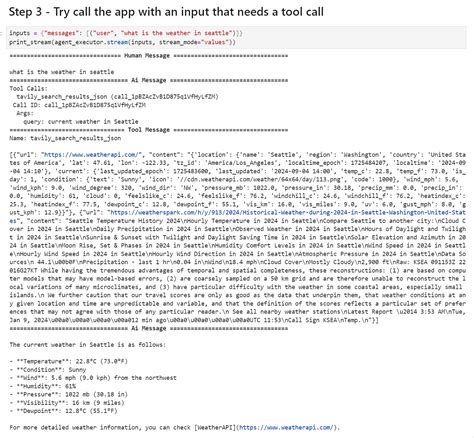Click the Step 3 heading text
The image size is (474, 438).
click(166, 12)
